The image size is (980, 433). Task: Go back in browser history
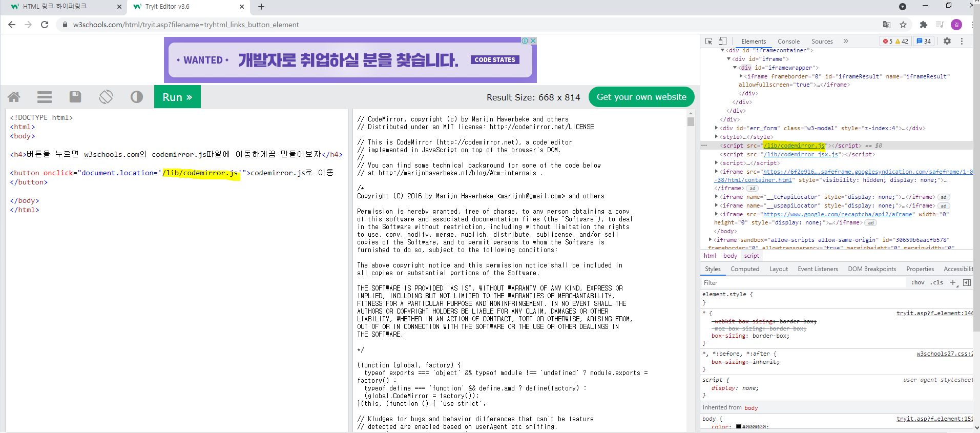[12, 25]
